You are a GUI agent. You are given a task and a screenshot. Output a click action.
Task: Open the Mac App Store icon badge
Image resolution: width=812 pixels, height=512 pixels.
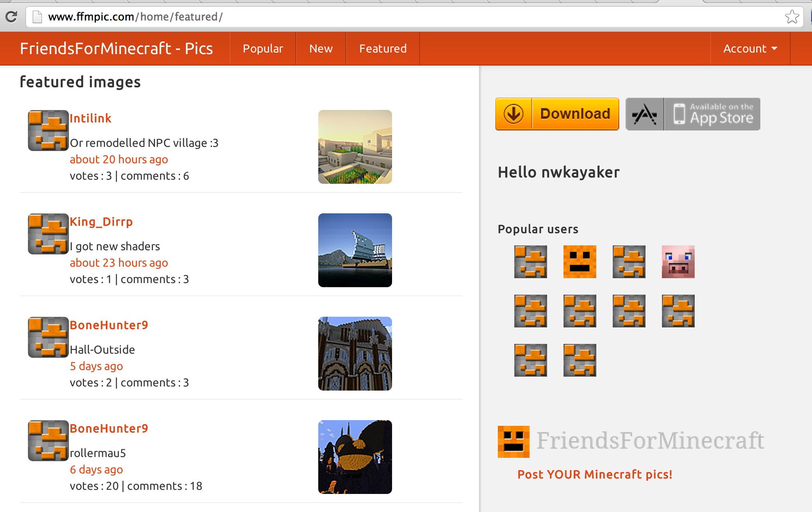click(x=645, y=114)
